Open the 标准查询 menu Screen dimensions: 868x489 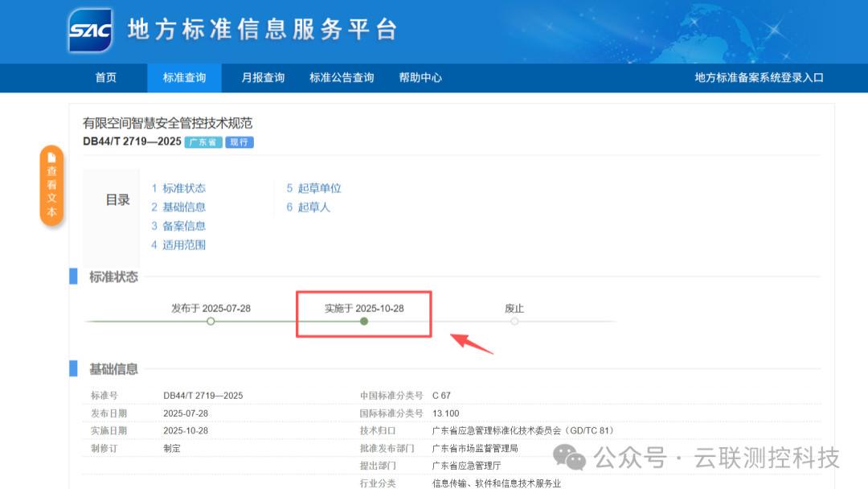click(184, 77)
